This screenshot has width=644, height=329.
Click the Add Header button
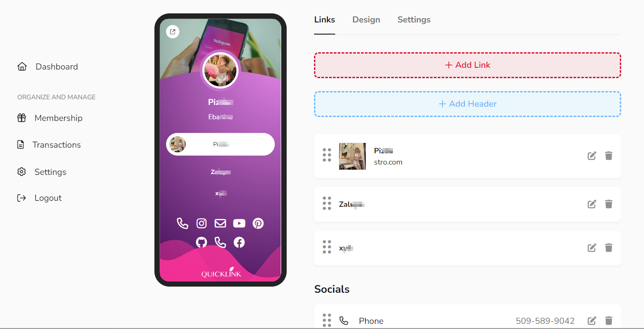click(x=468, y=104)
